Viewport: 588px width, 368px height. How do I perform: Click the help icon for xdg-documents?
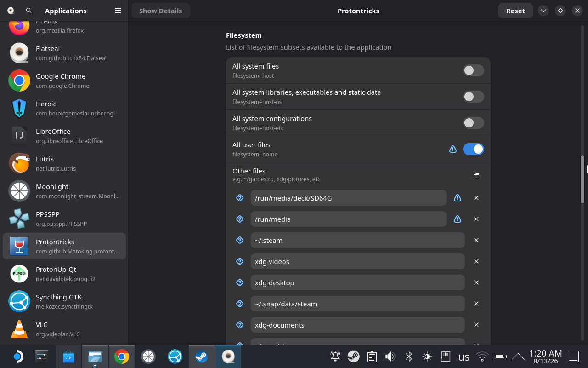click(239, 325)
